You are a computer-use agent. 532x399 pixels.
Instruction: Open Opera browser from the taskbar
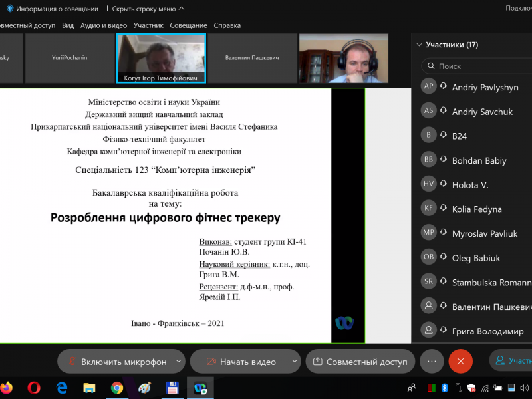(x=35, y=387)
